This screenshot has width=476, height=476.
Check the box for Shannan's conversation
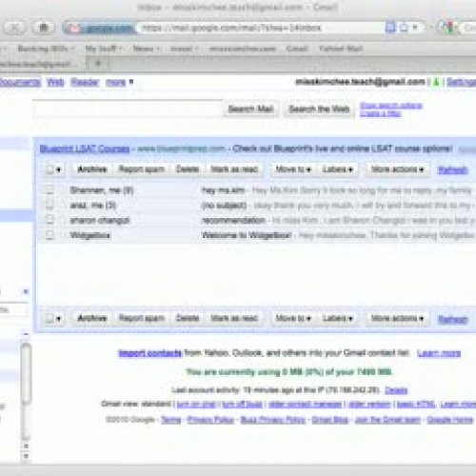coord(50,190)
